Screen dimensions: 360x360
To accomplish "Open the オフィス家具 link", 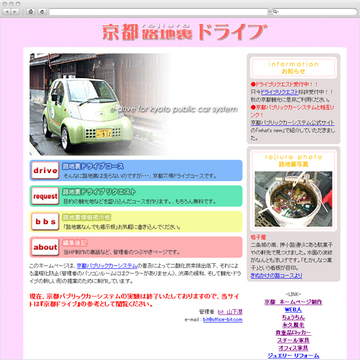I will click(293, 348).
